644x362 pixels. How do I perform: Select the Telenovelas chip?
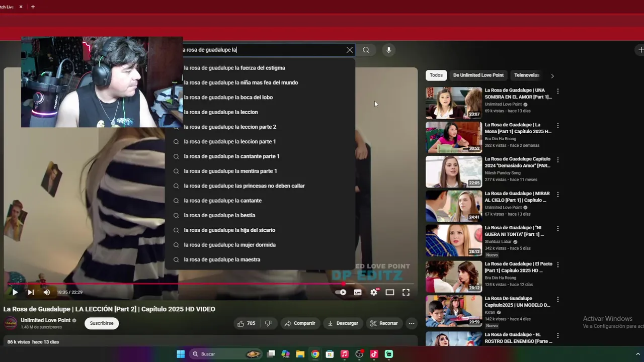point(527,75)
